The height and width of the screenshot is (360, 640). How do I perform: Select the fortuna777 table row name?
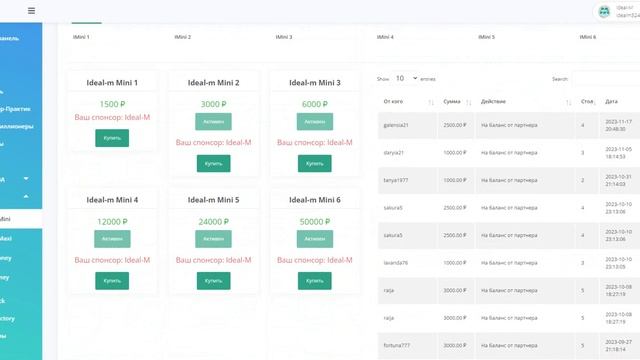[x=396, y=345]
